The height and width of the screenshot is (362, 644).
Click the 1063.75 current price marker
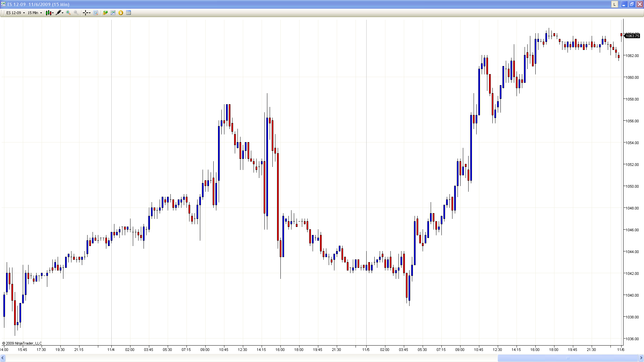click(632, 36)
